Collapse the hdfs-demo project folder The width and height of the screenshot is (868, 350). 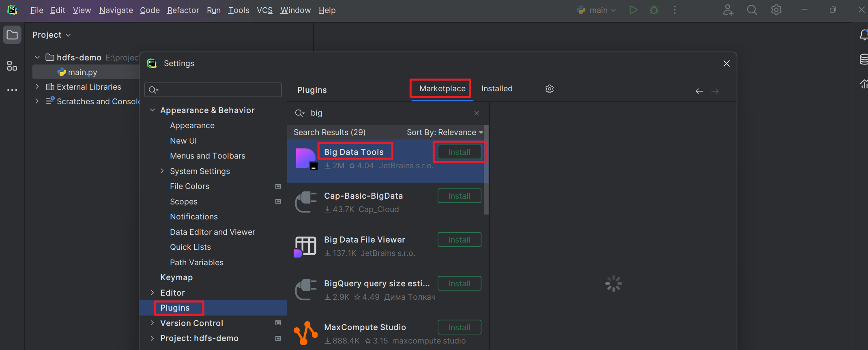coord(37,57)
